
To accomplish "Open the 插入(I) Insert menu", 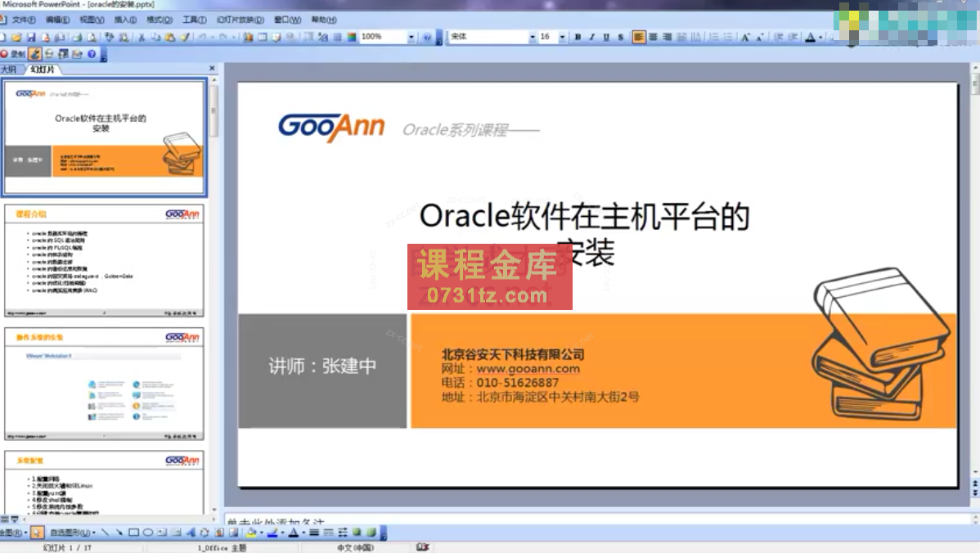I will tap(125, 20).
